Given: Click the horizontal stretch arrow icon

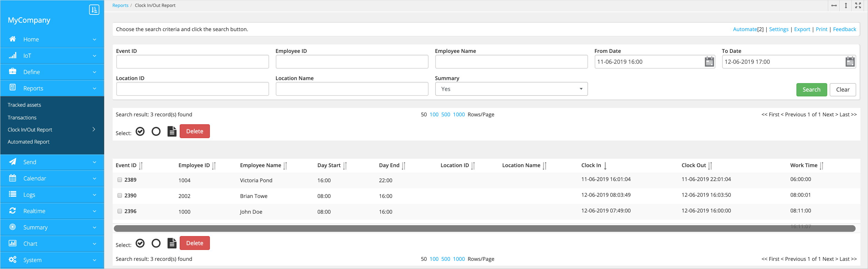Looking at the screenshot, I should click(834, 5).
